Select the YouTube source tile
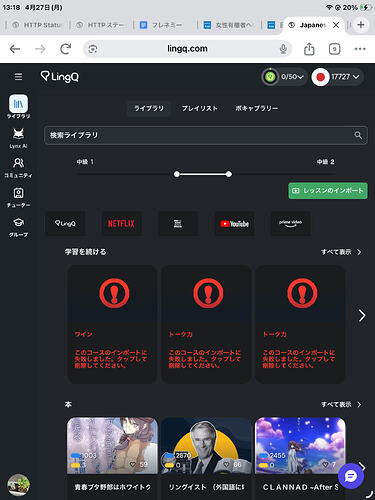 click(x=234, y=223)
